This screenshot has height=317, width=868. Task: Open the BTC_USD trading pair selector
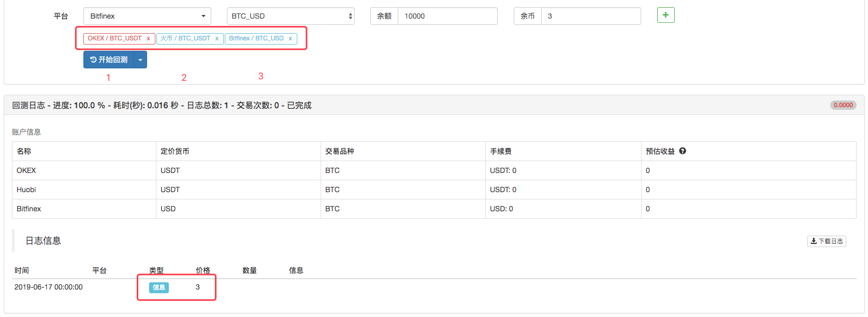tap(291, 16)
